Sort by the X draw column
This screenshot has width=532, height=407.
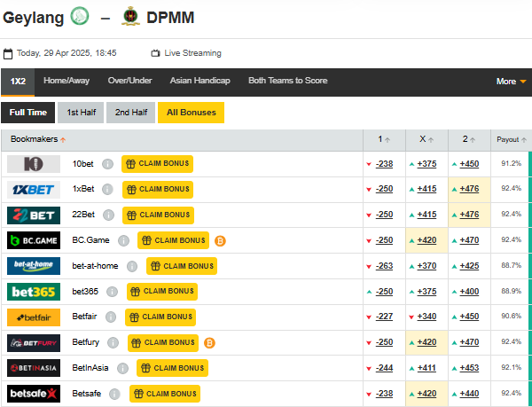point(426,140)
